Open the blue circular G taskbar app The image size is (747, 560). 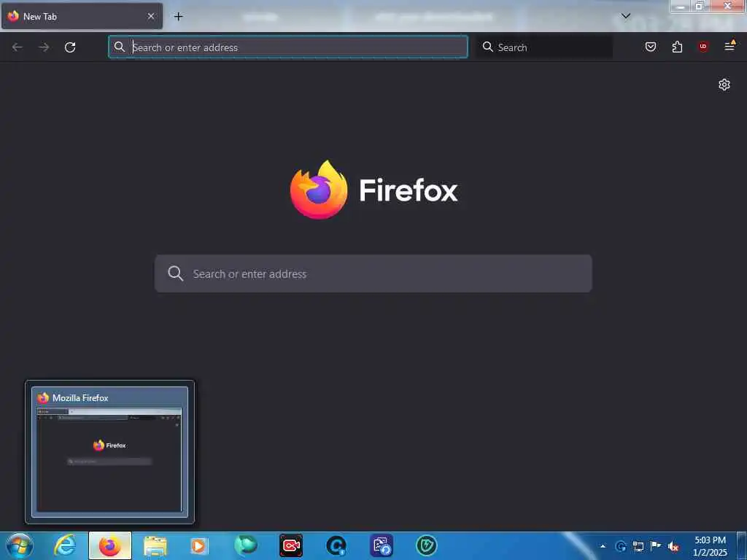pyautogui.click(x=336, y=545)
